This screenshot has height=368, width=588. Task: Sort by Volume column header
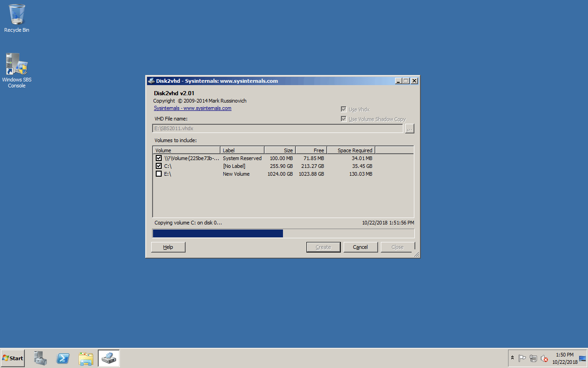point(187,150)
